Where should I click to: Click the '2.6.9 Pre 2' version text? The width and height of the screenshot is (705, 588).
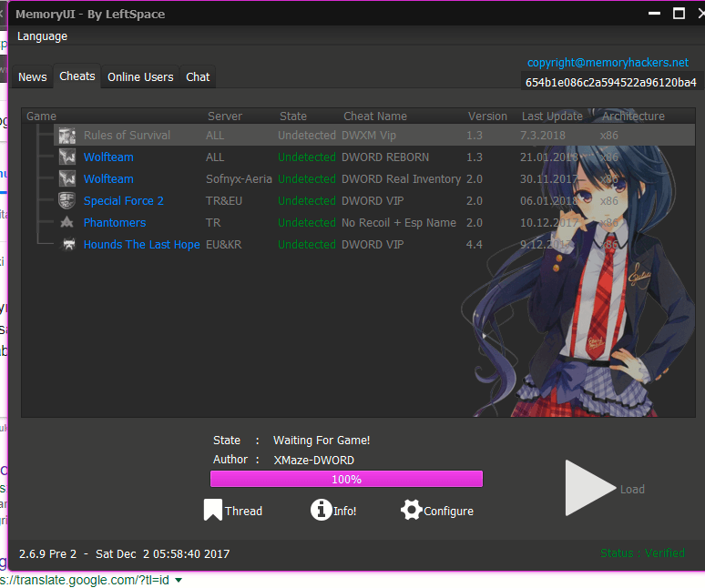(47, 553)
